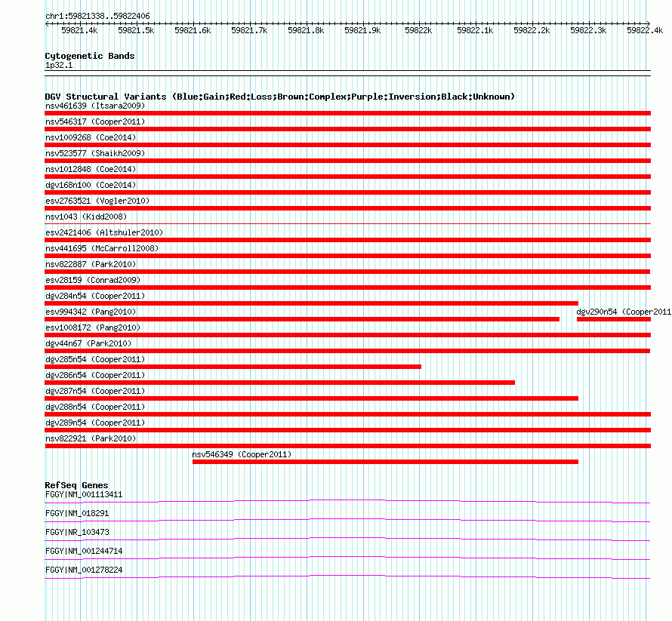
Task: Select FGGY|NM_001244714 gene label
Action: click(84, 551)
